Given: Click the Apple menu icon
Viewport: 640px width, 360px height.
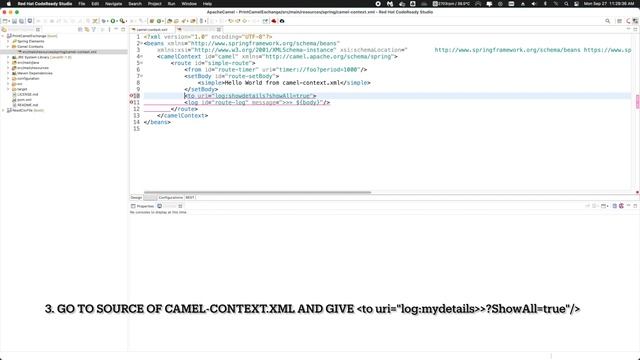Looking at the screenshot, I should [x=9, y=4].
